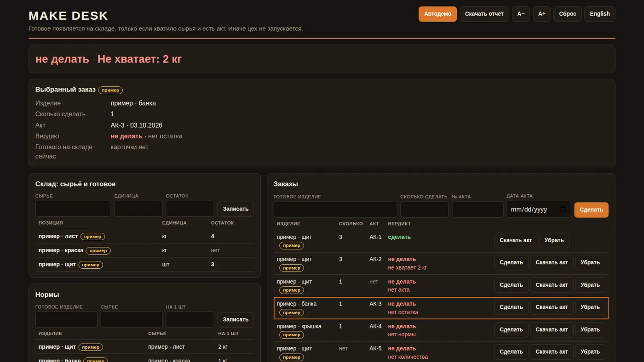The image size is (644, 362).
Task: Focus the Готовое изделие field in Заказы
Action: [335, 209]
